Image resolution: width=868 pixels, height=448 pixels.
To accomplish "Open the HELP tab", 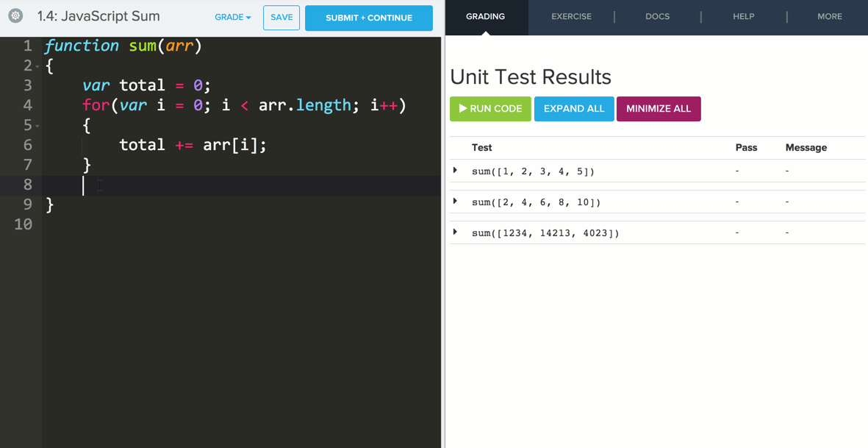I will click(743, 16).
